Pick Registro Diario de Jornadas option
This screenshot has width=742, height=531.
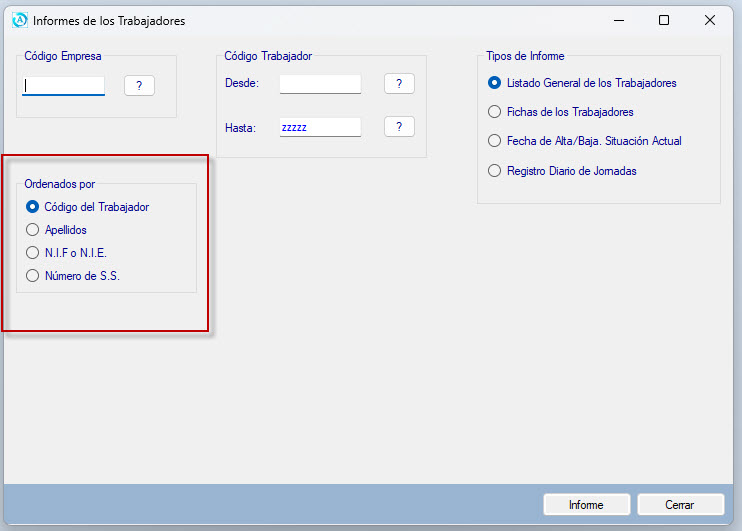(x=494, y=171)
